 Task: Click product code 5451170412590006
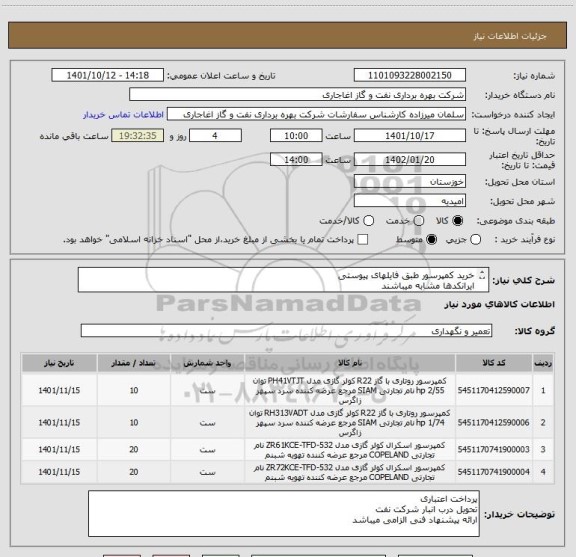pos(494,423)
